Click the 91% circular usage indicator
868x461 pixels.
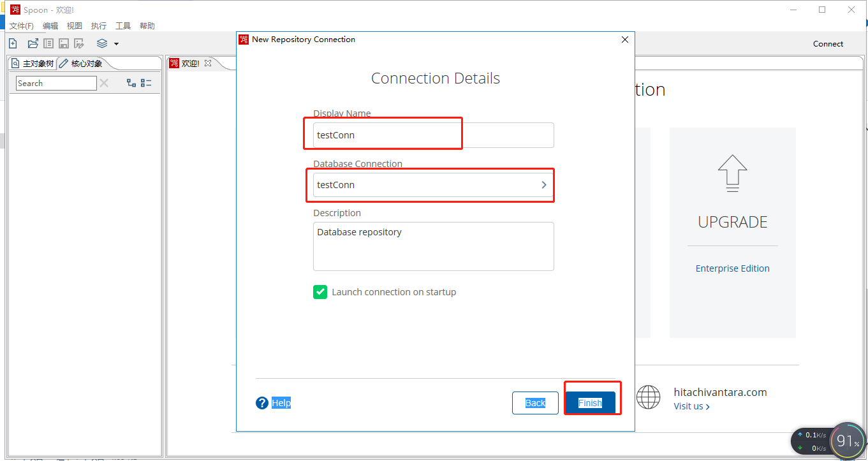(x=848, y=441)
